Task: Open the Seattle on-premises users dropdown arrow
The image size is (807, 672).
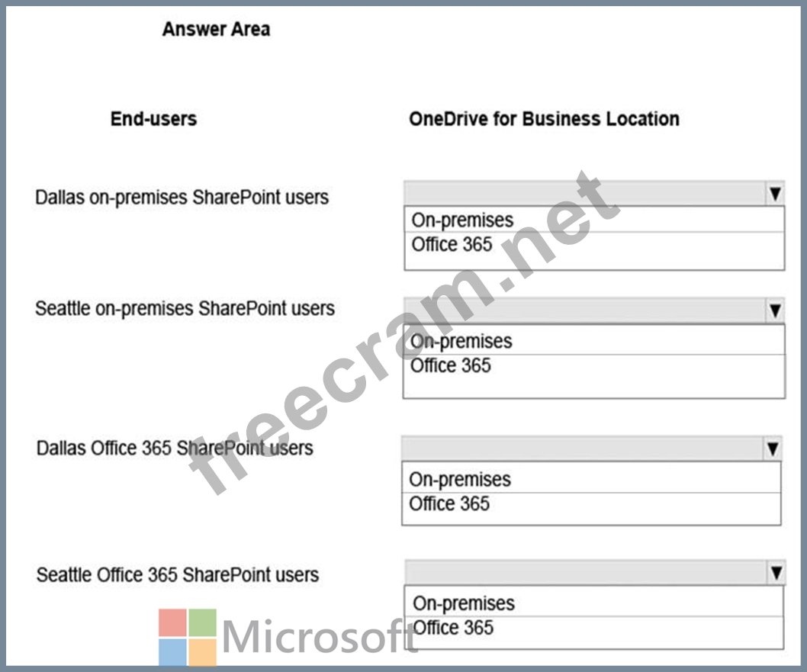Action: [x=776, y=310]
